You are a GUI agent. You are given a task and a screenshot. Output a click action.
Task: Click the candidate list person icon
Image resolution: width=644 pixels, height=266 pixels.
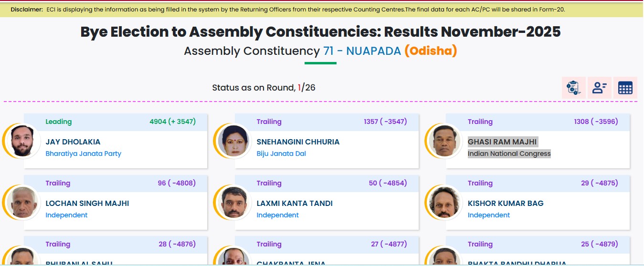(x=599, y=88)
